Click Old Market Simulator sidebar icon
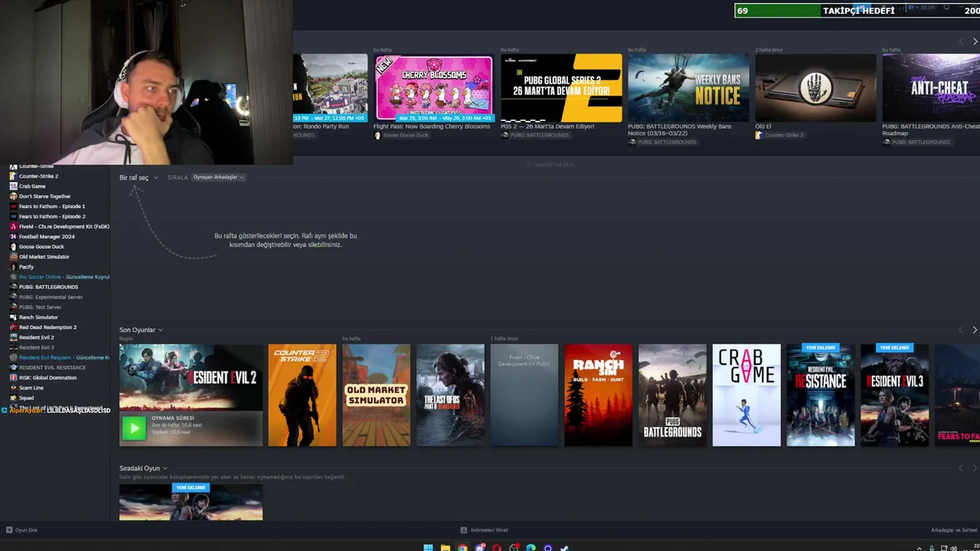 [x=13, y=256]
